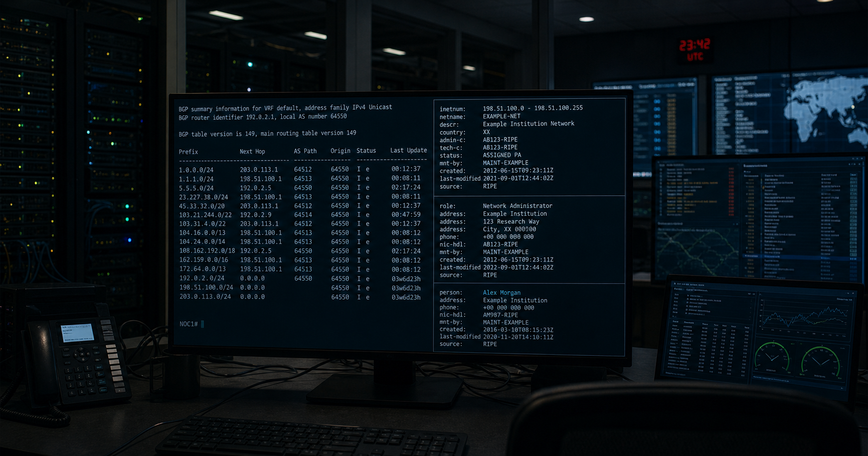This screenshot has height=456, width=868.
Task: Click netname value EXAMPLE-NET
Action: coord(501,116)
